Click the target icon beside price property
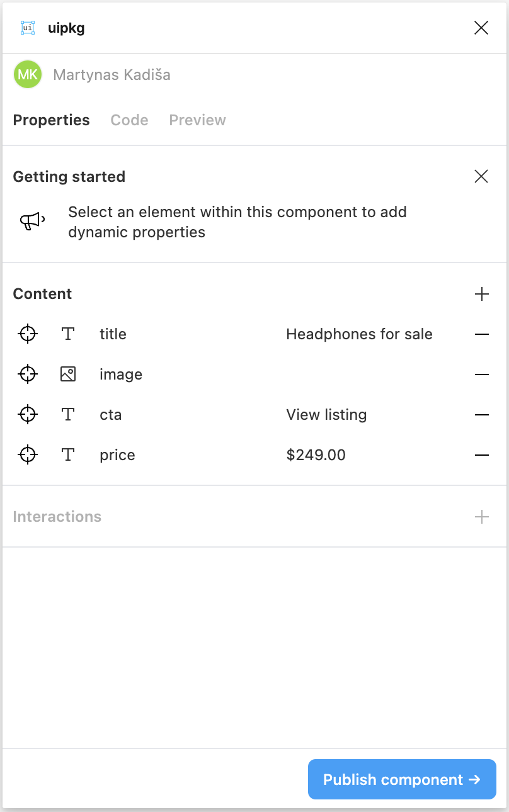 pyautogui.click(x=28, y=455)
